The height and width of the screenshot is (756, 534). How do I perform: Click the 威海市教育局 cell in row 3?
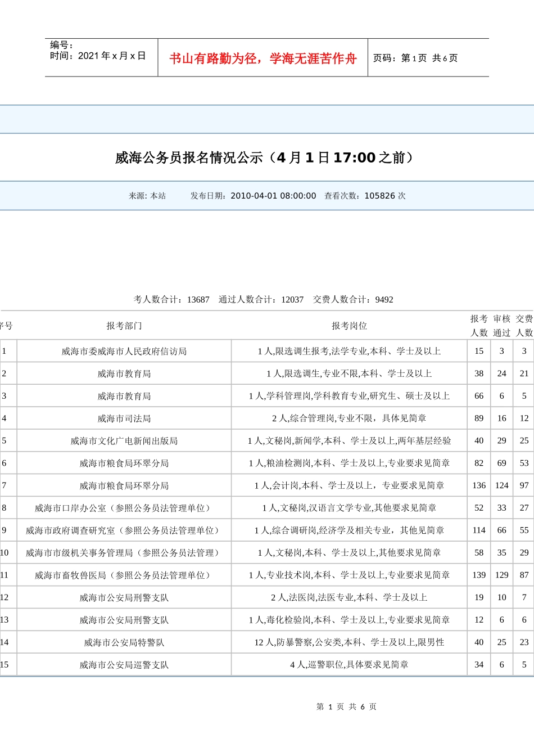(x=124, y=396)
